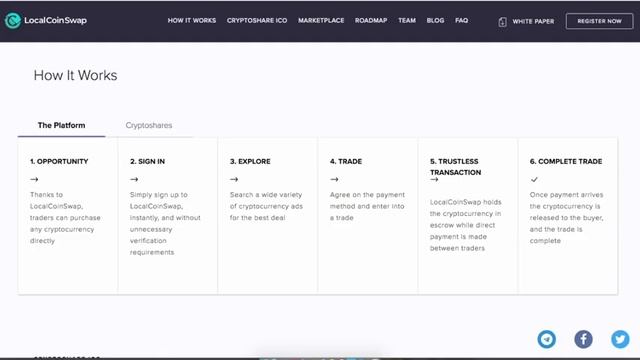Open the Telegram social icon
This screenshot has width=640, height=360.
click(x=547, y=339)
